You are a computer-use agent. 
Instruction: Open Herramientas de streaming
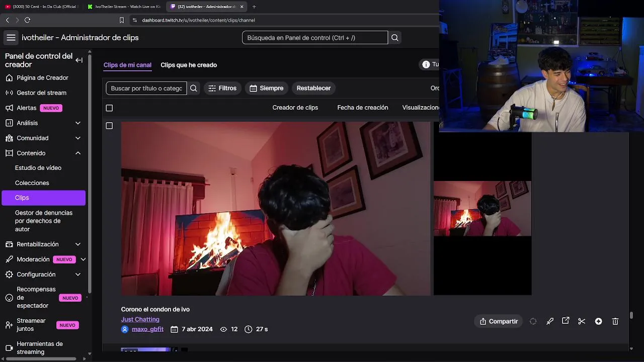pos(39,348)
